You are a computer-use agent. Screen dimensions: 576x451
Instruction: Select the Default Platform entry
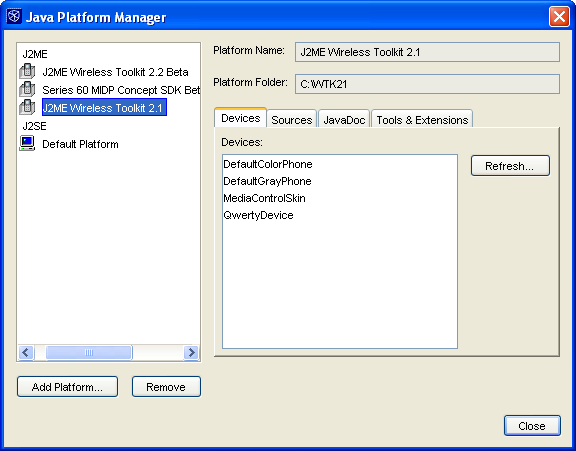point(80,144)
